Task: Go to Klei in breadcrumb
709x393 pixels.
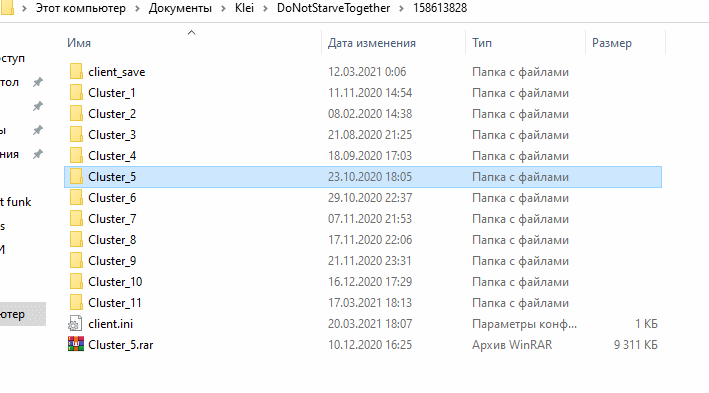Action: tap(244, 8)
